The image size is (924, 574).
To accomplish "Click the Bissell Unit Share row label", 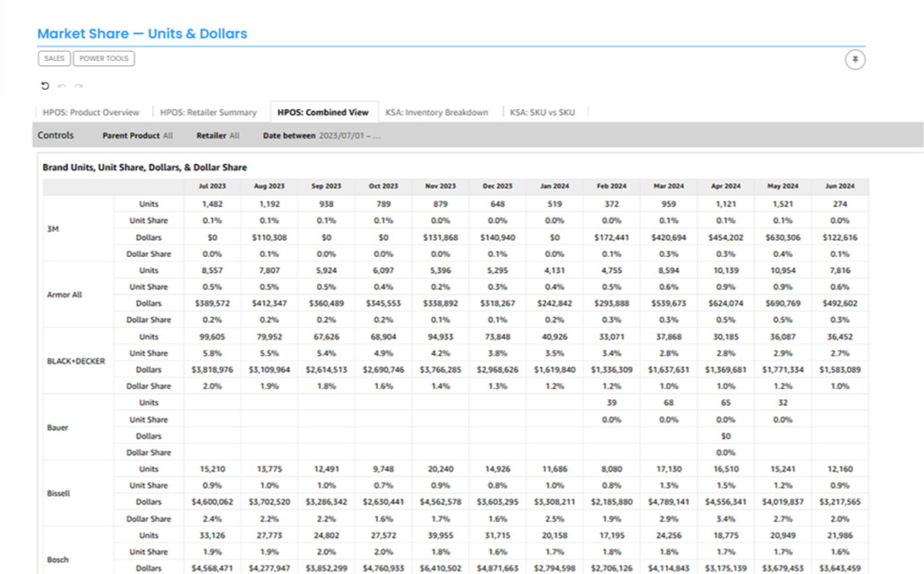I will [x=148, y=485].
